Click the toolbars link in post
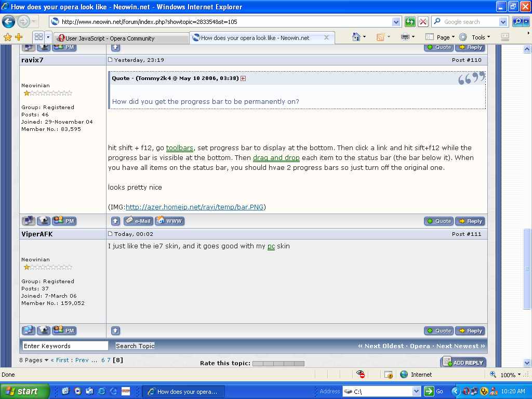Screen dimensions: 532x399 pos(179,148)
